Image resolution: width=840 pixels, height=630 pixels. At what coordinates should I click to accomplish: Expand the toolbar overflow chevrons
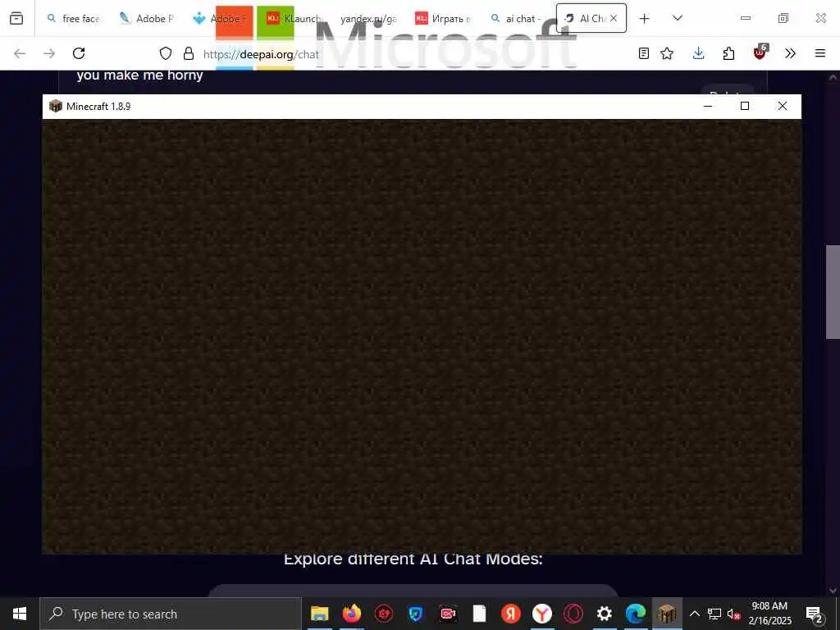(790, 53)
